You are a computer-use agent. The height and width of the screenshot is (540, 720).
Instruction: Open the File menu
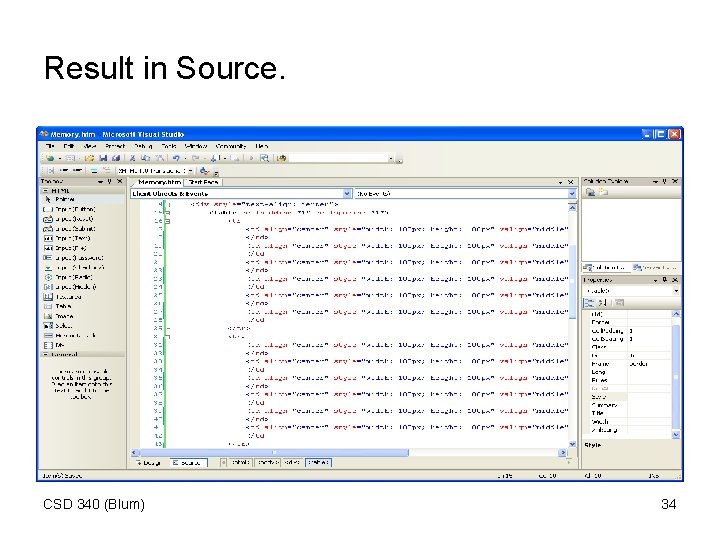pos(50,146)
